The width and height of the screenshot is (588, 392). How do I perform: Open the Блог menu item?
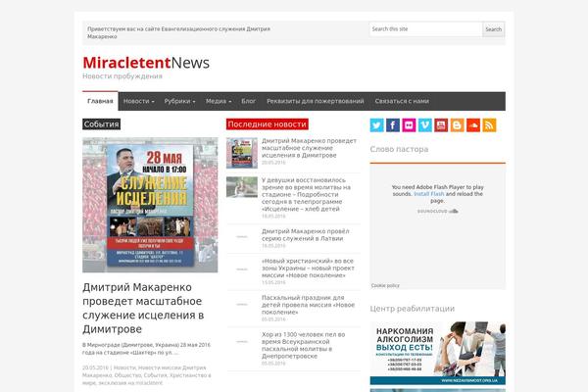click(x=248, y=101)
